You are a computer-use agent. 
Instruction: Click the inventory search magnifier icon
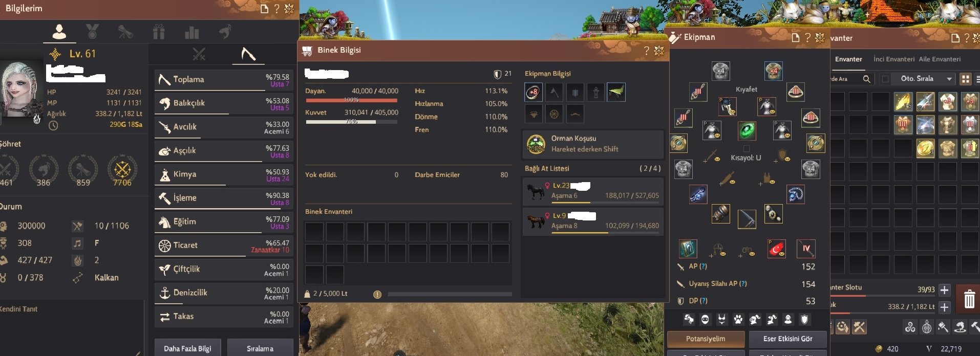(x=866, y=79)
